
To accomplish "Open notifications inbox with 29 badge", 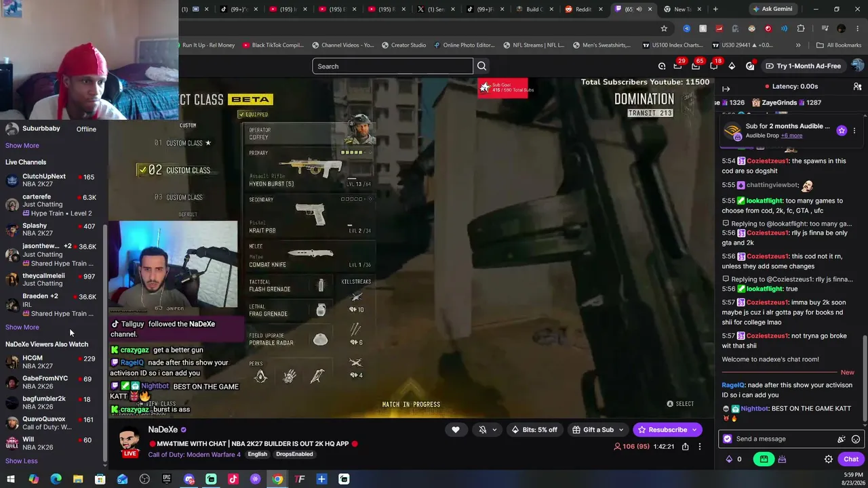I will pyautogui.click(x=678, y=65).
